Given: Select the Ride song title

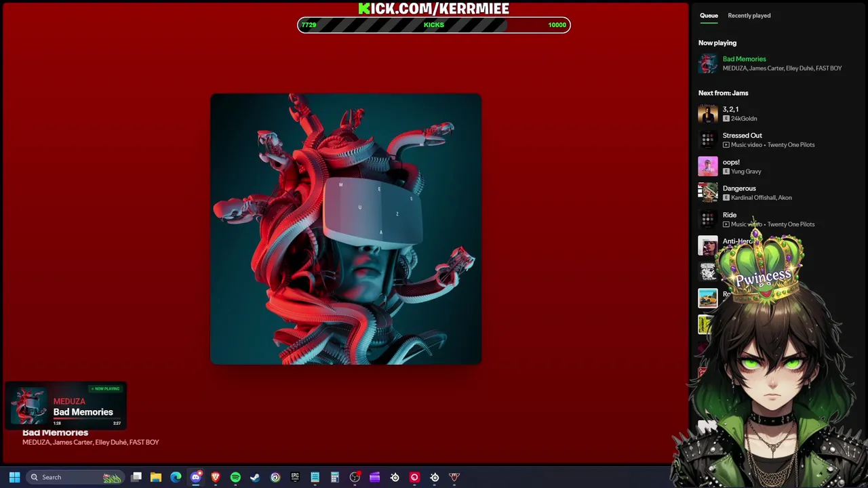Looking at the screenshot, I should pos(730,215).
